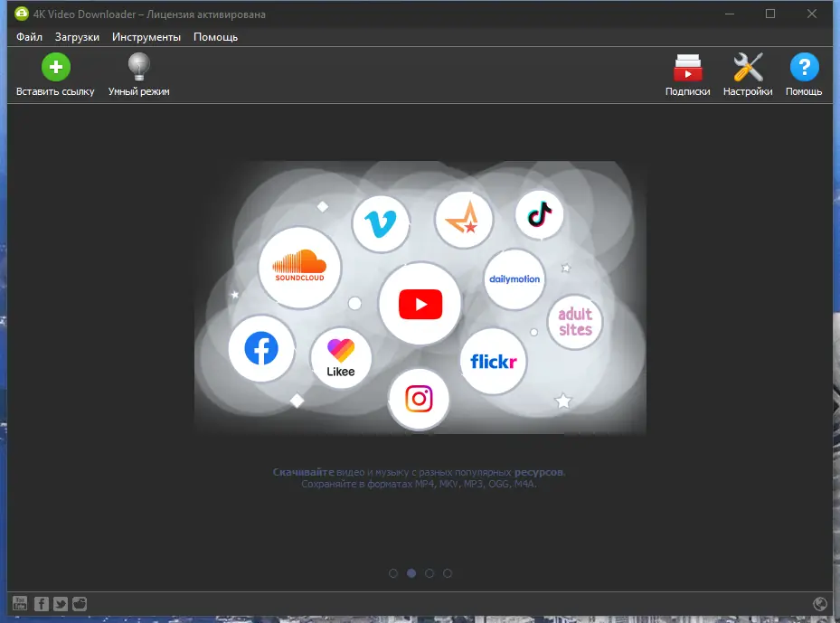This screenshot has width=840, height=623.
Task: Click the Twitter bird icon in footer
Action: pyautogui.click(x=60, y=603)
